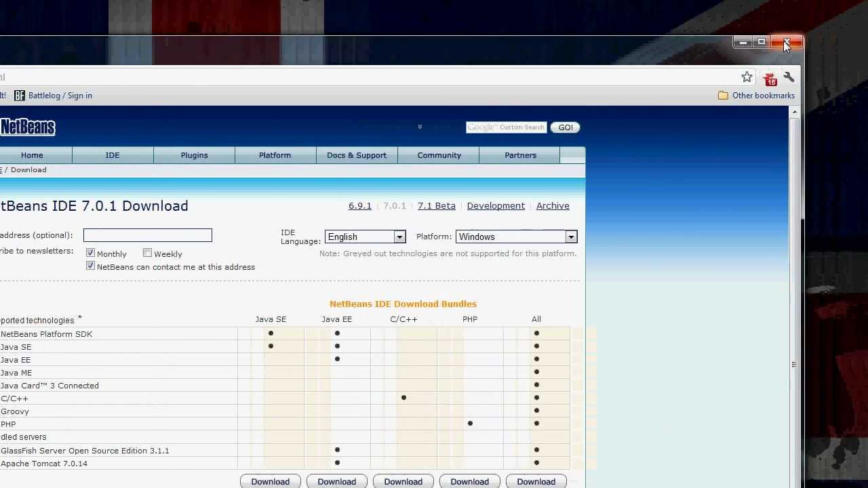
Task: Click the PHP column header
Action: click(470, 319)
